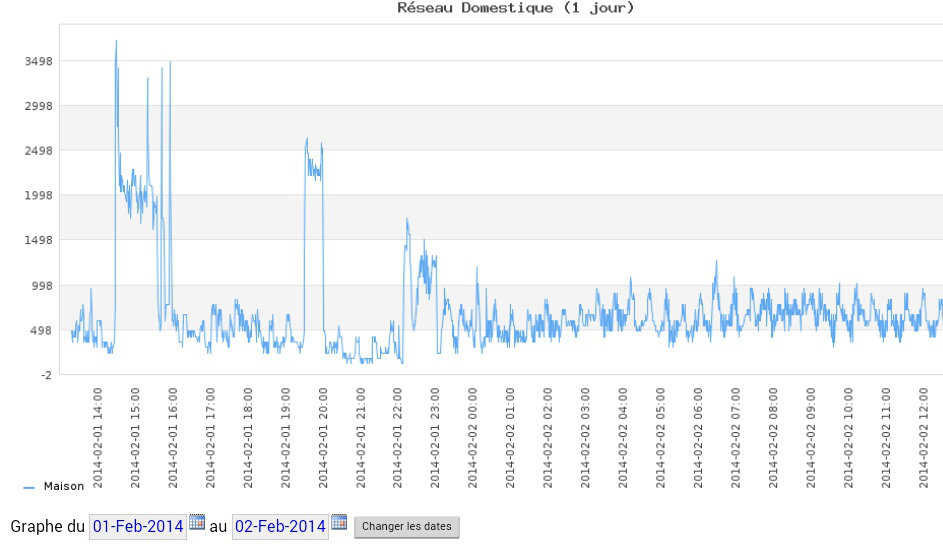The image size is (943, 549).
Task: Click the Changer les dates button
Action: pos(407,527)
